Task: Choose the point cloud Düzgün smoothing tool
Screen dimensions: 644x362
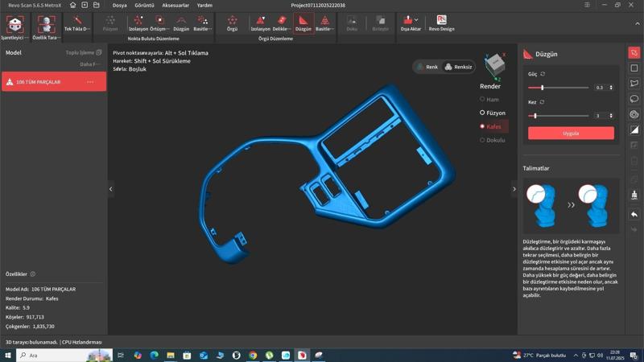Action: pyautogui.click(x=181, y=23)
